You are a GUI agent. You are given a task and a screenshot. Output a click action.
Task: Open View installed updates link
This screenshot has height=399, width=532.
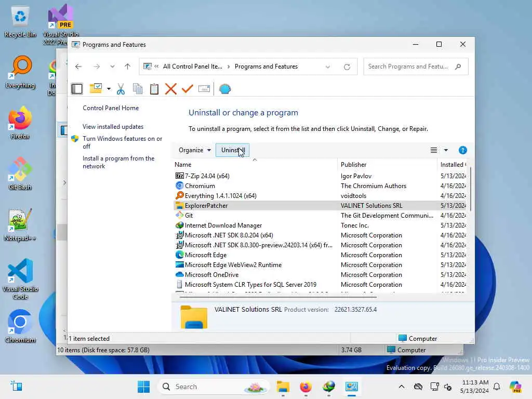point(113,127)
